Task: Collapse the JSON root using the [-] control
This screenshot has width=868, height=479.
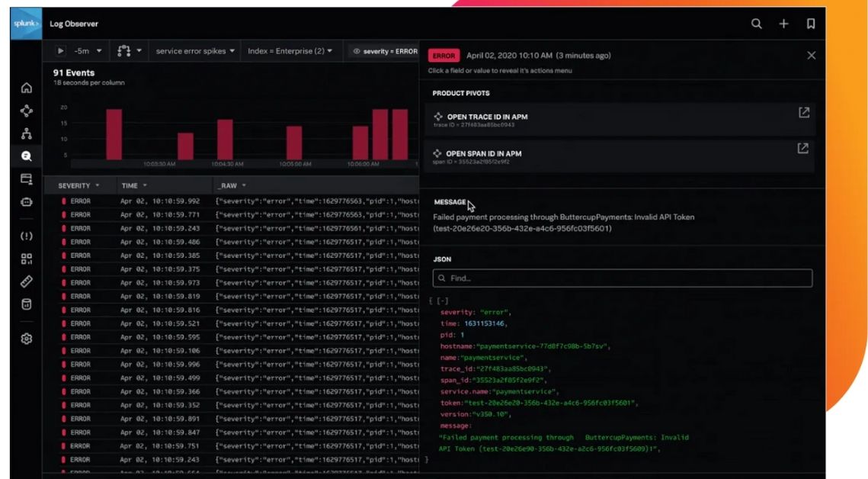Action: point(443,298)
